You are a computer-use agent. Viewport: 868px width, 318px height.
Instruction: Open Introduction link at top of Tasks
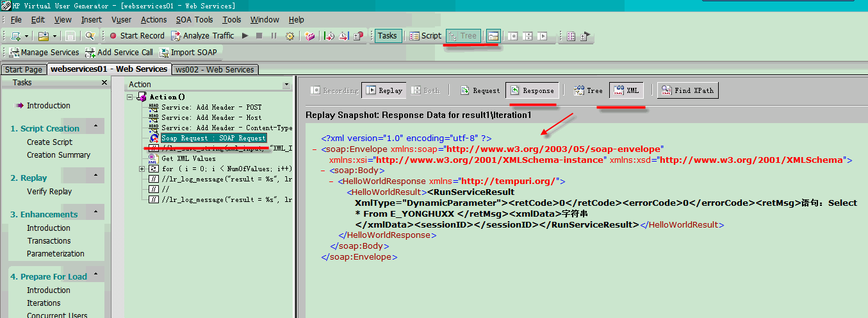pos(48,106)
